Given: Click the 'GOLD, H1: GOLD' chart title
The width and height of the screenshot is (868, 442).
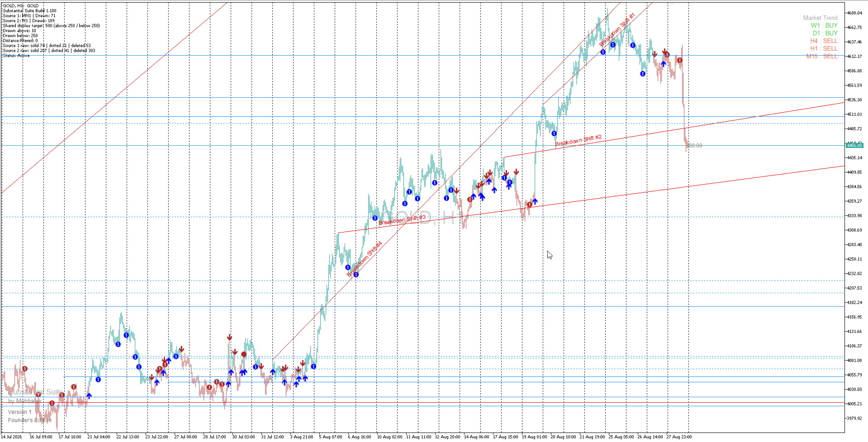Looking at the screenshot, I should click(21, 6).
